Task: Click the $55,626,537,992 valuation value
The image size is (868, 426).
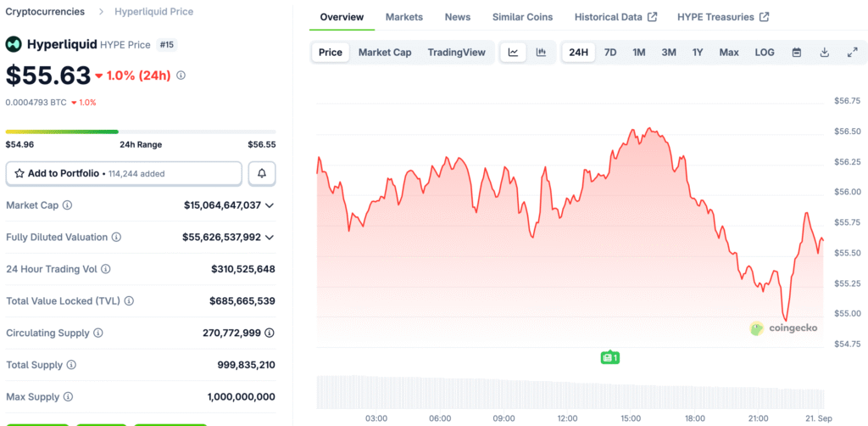Action: [221, 237]
